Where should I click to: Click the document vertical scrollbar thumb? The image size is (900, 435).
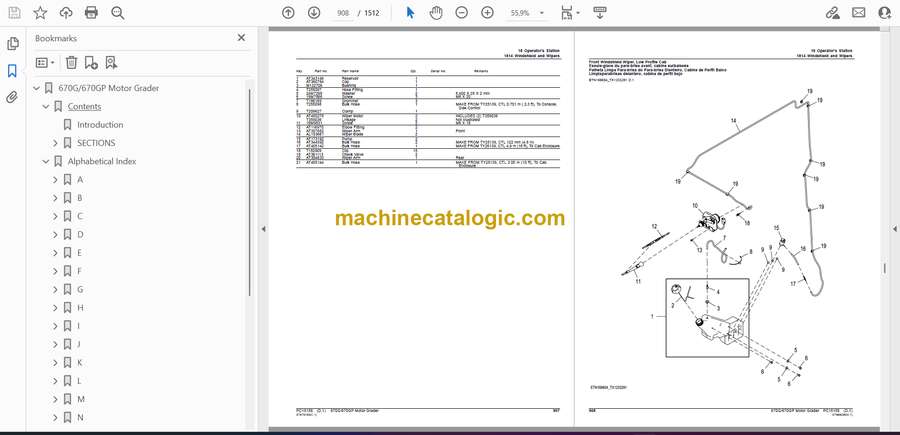coord(886,269)
